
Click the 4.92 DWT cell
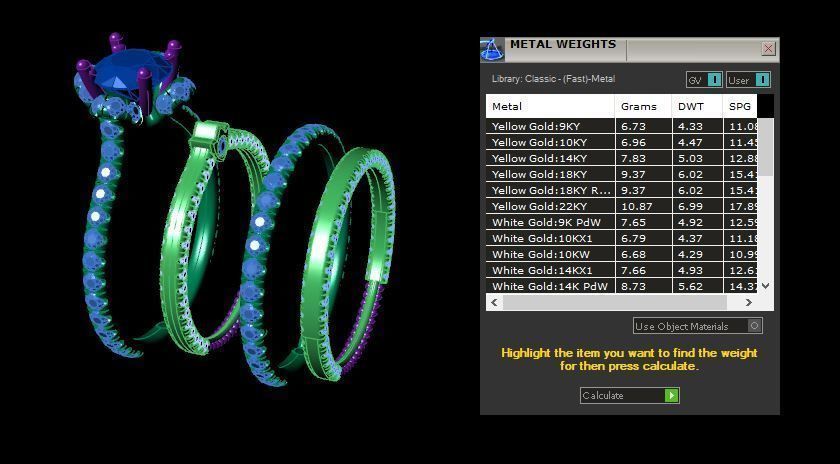[697, 222]
